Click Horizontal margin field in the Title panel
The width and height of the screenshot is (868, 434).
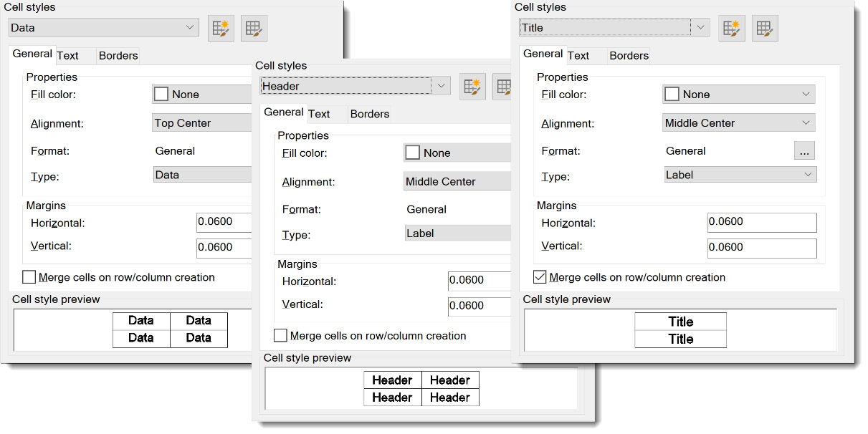762,222
